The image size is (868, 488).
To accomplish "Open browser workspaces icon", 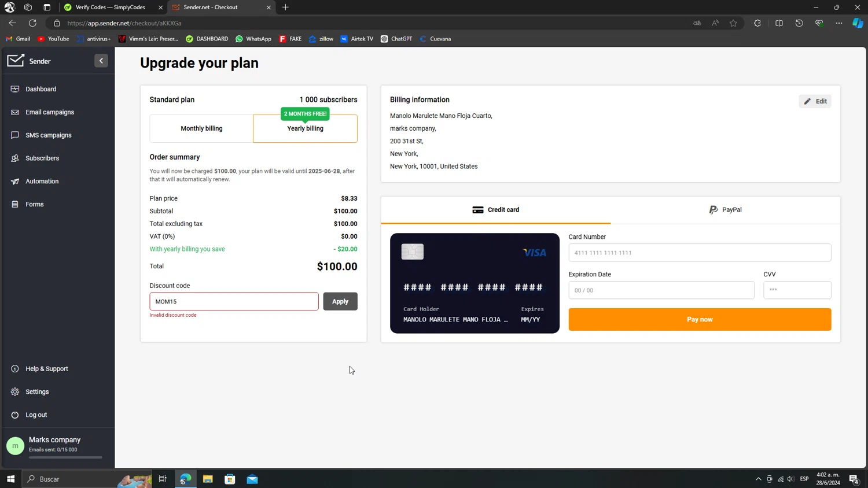I will coord(28,8).
